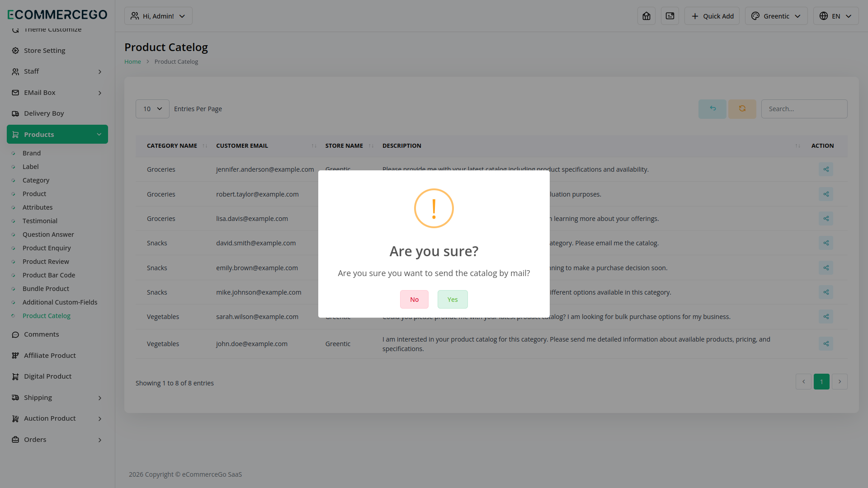Share catalog for david.smith@example.com row
Screen dimensions: 868x488
point(826,243)
